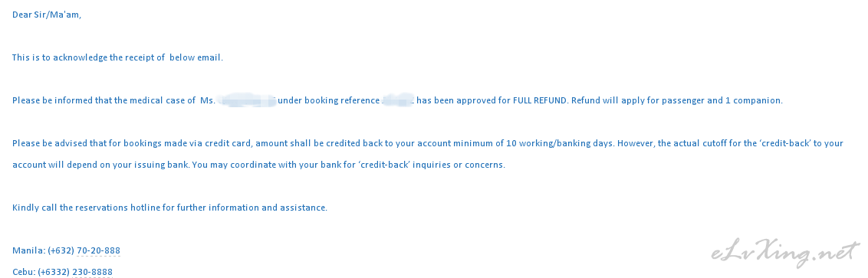Click the words 'FULL REFUND'
Viewport: 868px width, 278px height.
pyautogui.click(x=540, y=100)
